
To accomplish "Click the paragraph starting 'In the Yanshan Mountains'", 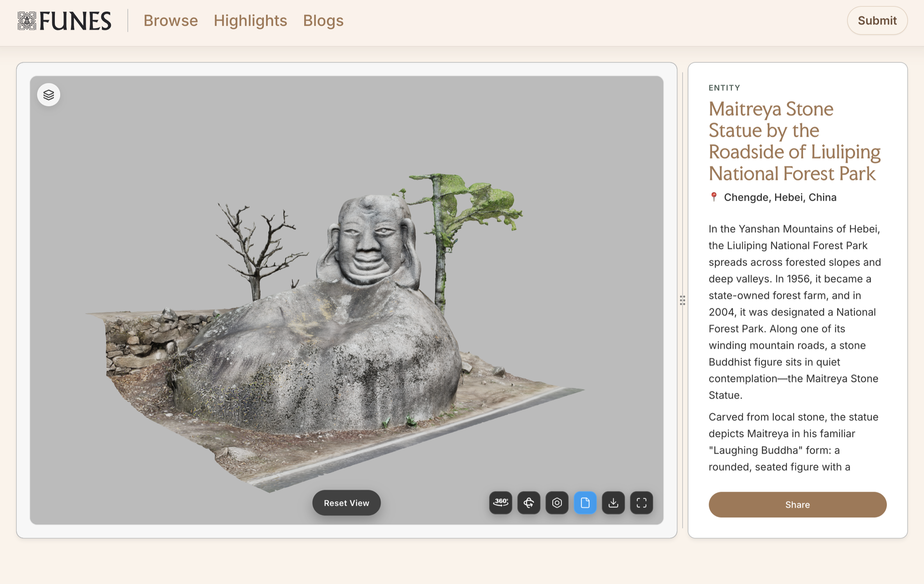I will point(795,312).
